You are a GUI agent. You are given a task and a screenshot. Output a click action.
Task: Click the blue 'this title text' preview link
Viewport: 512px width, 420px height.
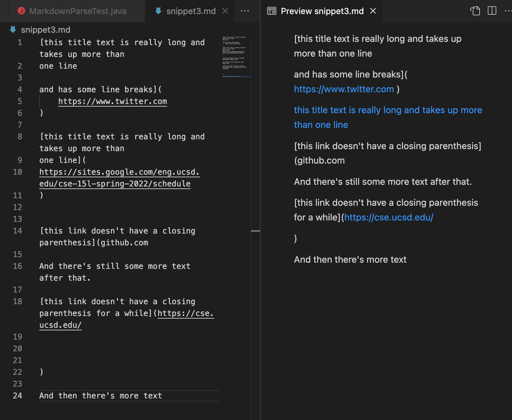[388, 117]
